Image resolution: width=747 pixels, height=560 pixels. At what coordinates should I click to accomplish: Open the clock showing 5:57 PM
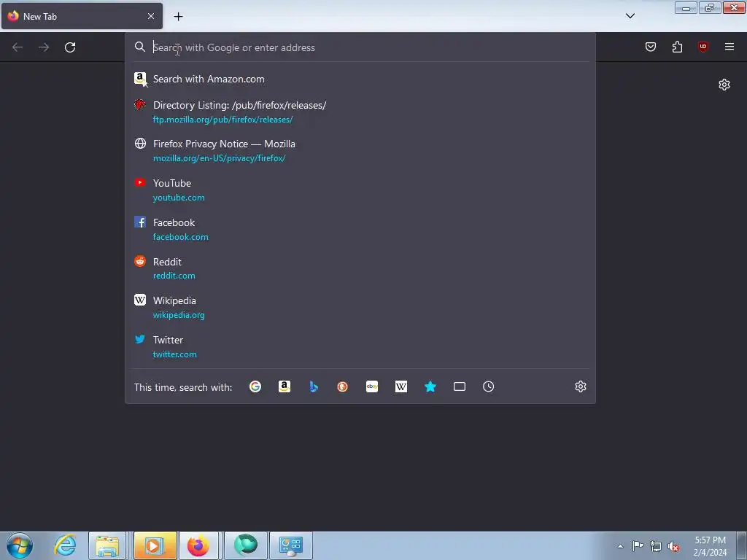coord(710,546)
